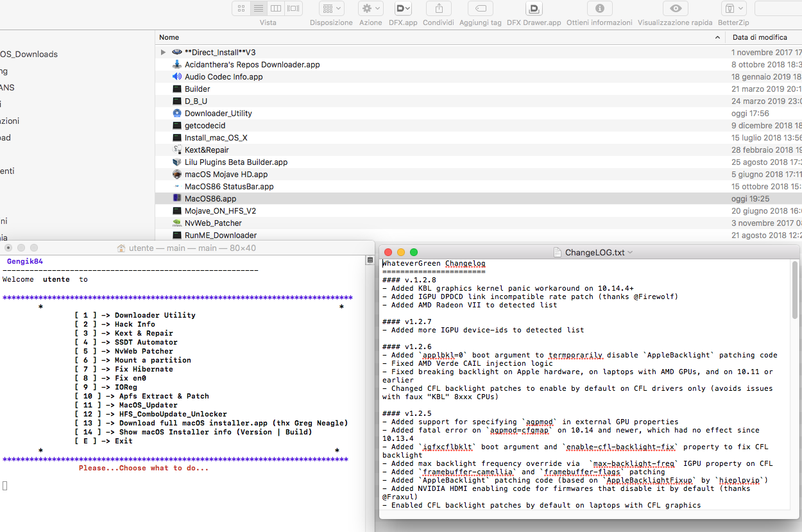Viewport: 802px width, 532px height.
Task: Click the '#### v1.2.5' heading in ChangeLOG
Action: click(407, 413)
